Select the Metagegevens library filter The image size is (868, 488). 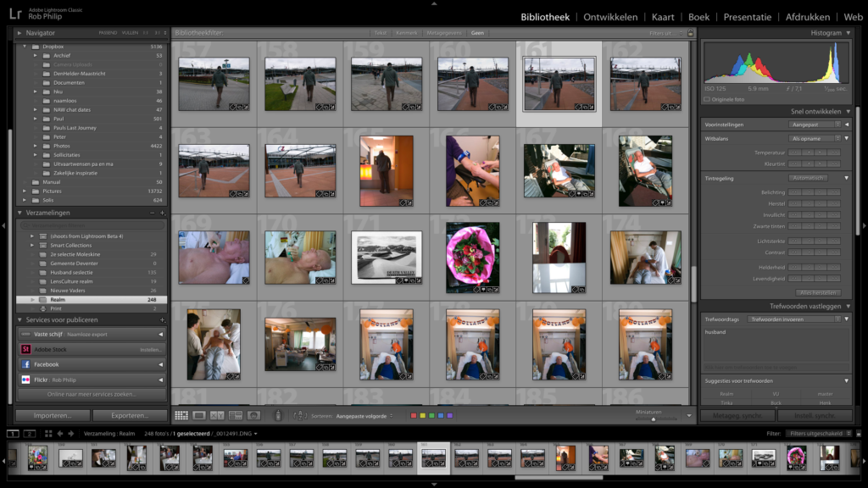click(444, 33)
